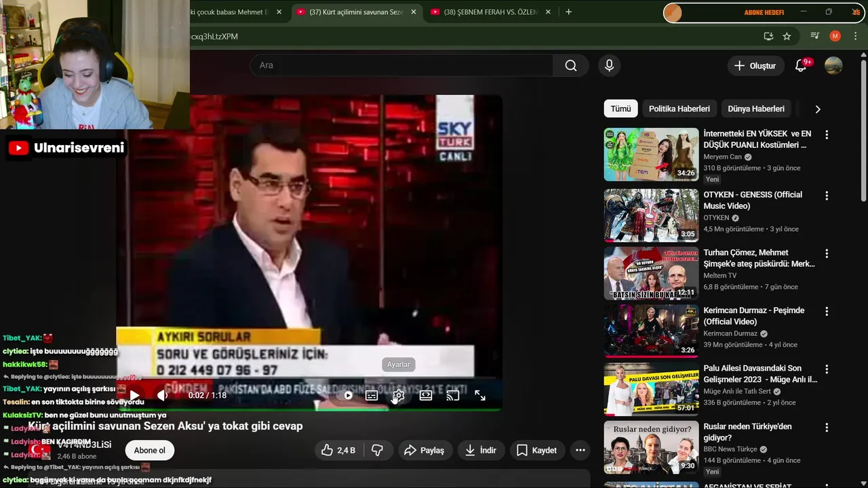Like the video (2,4 B)
The width and height of the screenshot is (868, 488).
[x=339, y=450]
